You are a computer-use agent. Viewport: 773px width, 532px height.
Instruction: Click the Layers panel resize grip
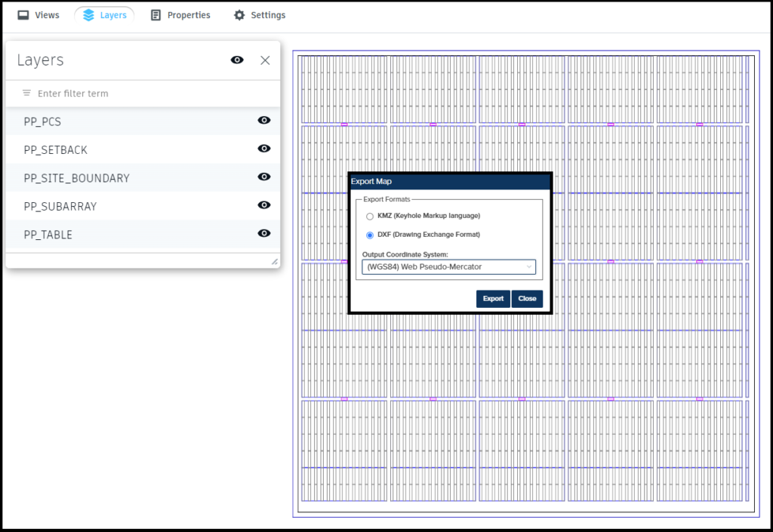(275, 262)
